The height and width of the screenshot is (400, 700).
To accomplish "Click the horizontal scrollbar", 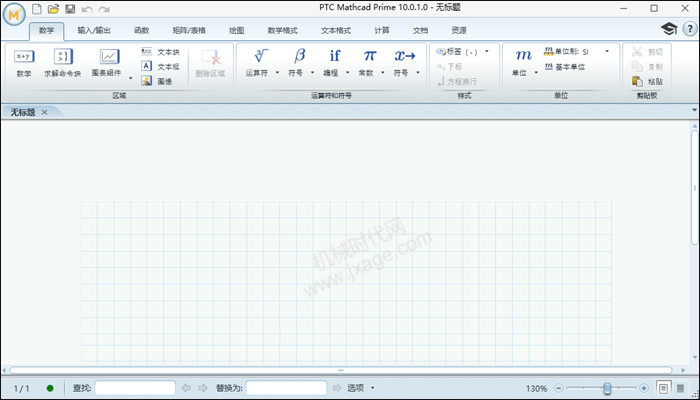I will (341, 370).
